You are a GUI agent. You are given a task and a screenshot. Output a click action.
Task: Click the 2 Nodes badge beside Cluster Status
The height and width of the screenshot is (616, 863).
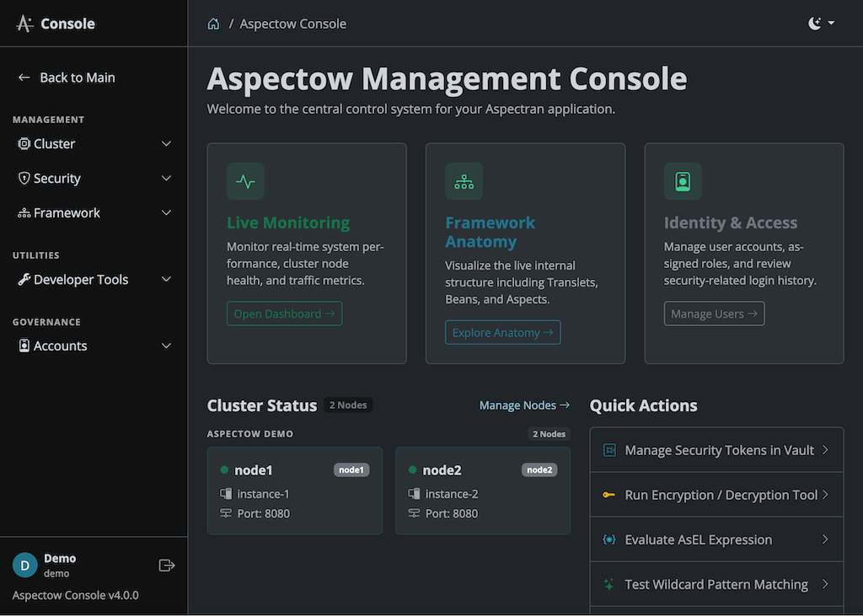pos(348,405)
